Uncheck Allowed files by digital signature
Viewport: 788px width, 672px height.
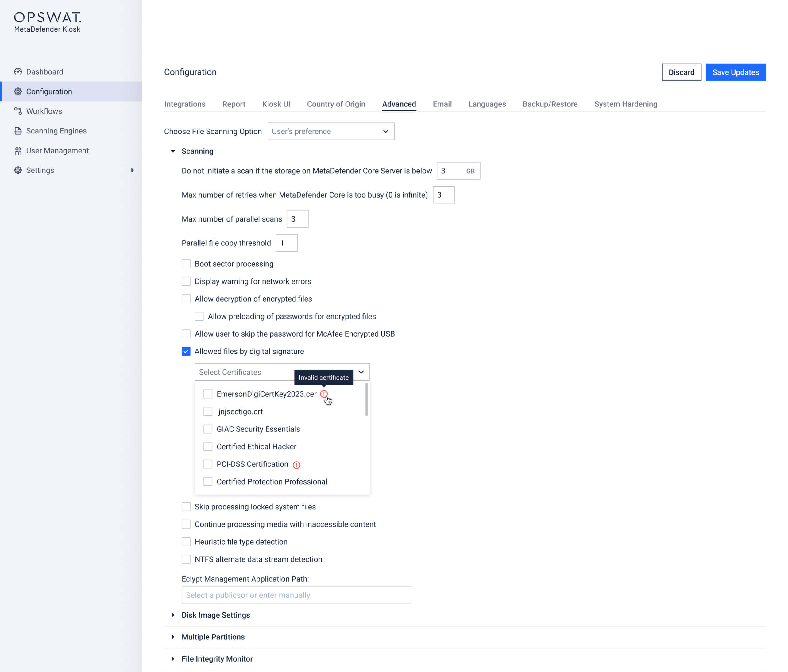[x=186, y=351]
